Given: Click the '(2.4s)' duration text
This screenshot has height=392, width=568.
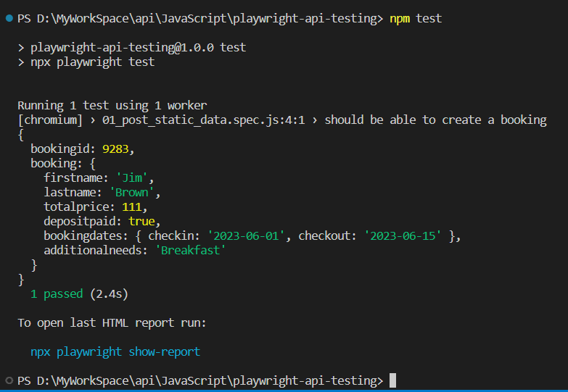Looking at the screenshot, I should (109, 293).
